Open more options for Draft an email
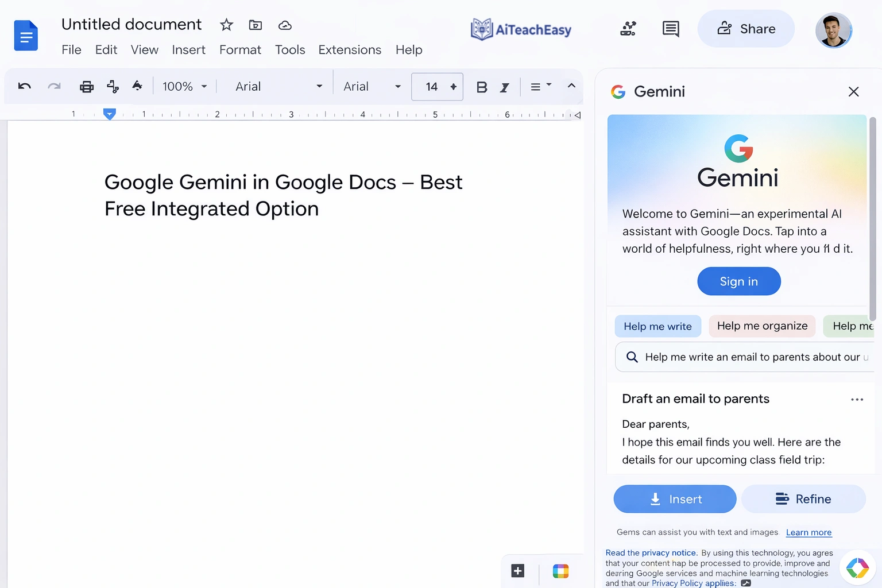Screen dimensions: 882x588 [857, 399]
